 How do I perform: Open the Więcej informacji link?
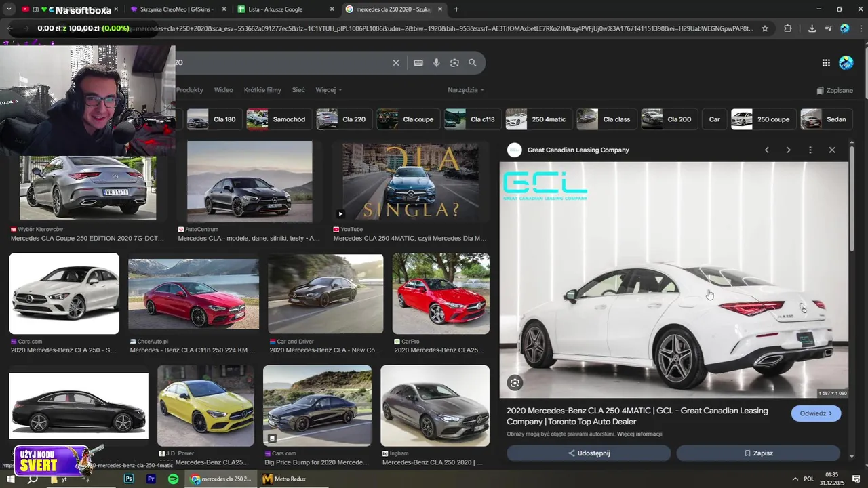click(639, 434)
